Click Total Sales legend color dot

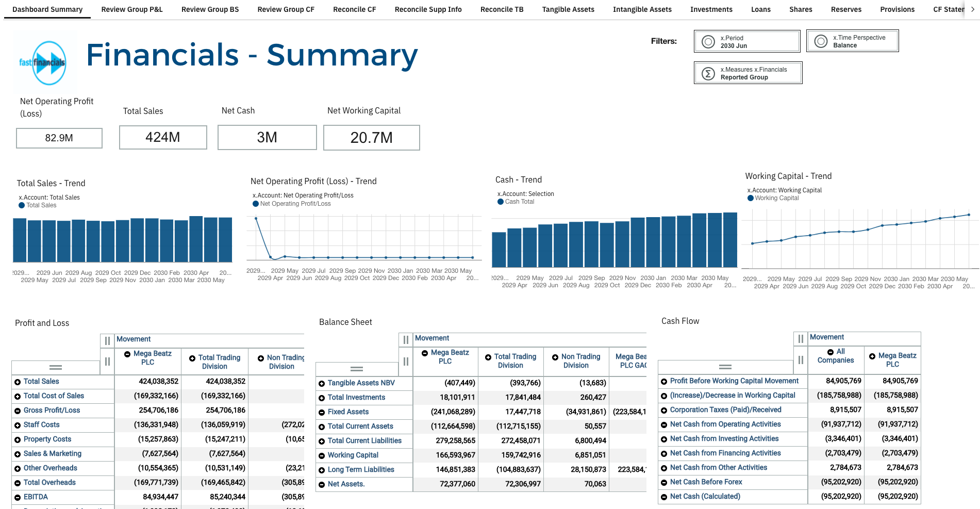[22, 205]
